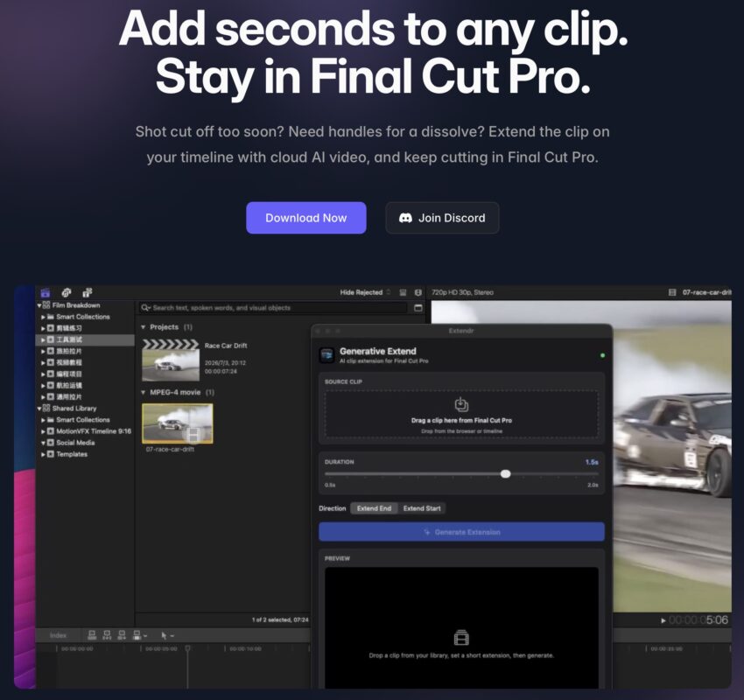Click the Generate Extension button
The width and height of the screenshot is (744, 700).
pyautogui.click(x=461, y=532)
